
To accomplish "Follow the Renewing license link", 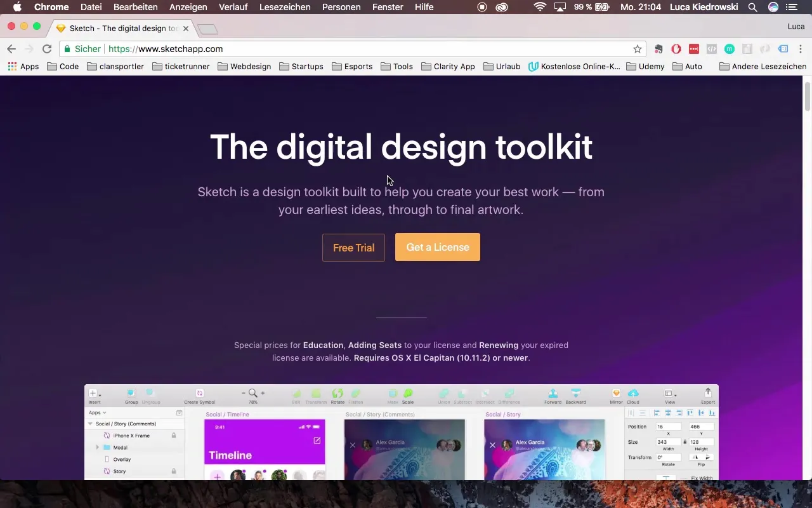I will coord(499,345).
